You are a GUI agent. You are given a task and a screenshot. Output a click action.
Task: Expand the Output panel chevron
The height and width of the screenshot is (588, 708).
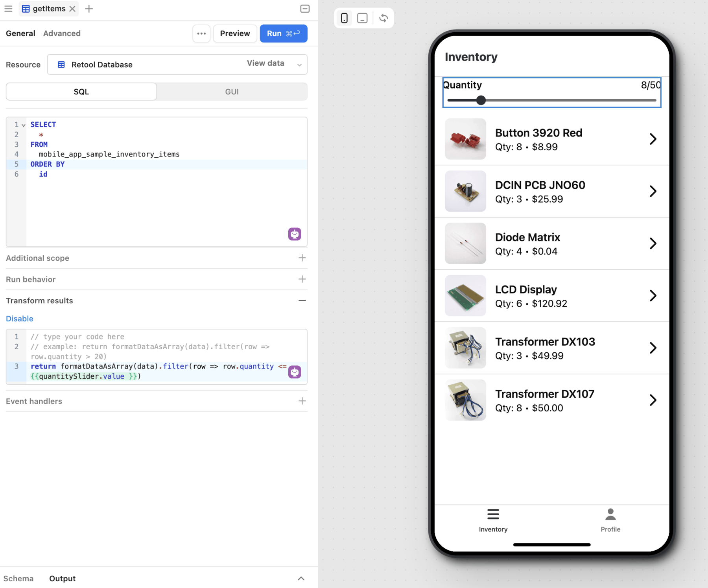[301, 579]
